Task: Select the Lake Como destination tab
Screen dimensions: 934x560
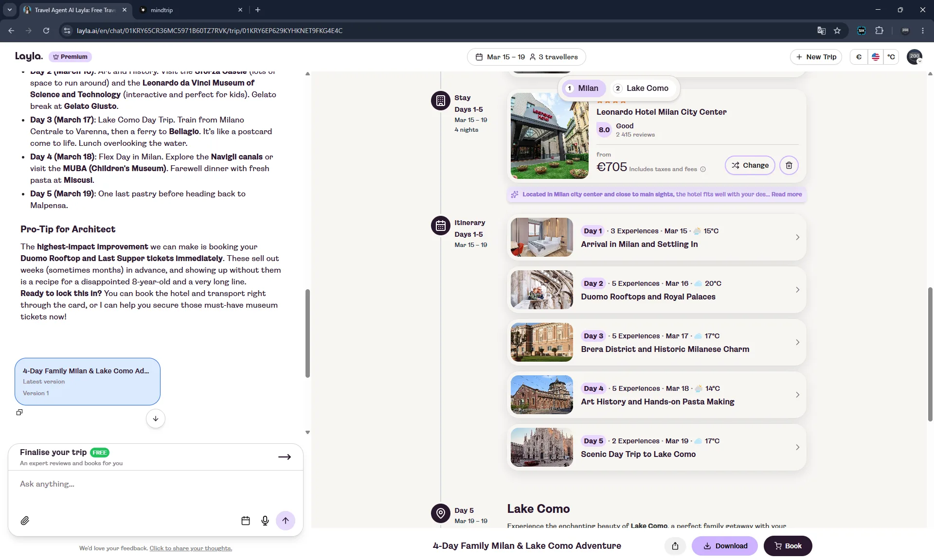Action: click(641, 88)
